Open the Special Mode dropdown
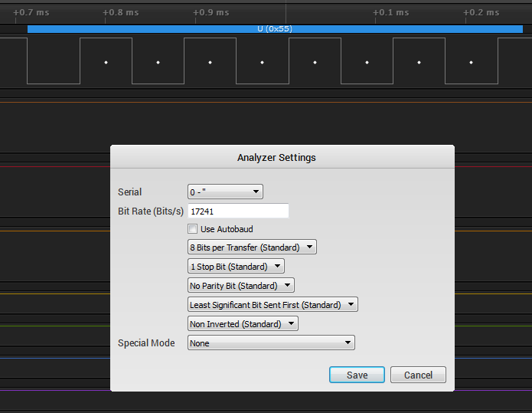 pyautogui.click(x=271, y=343)
